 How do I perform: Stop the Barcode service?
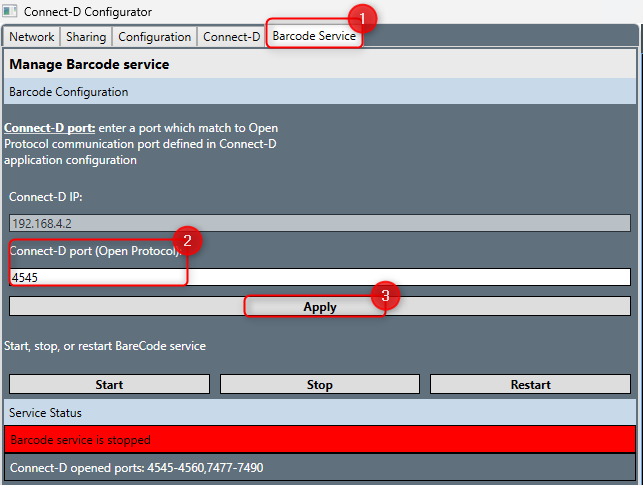tap(320, 384)
